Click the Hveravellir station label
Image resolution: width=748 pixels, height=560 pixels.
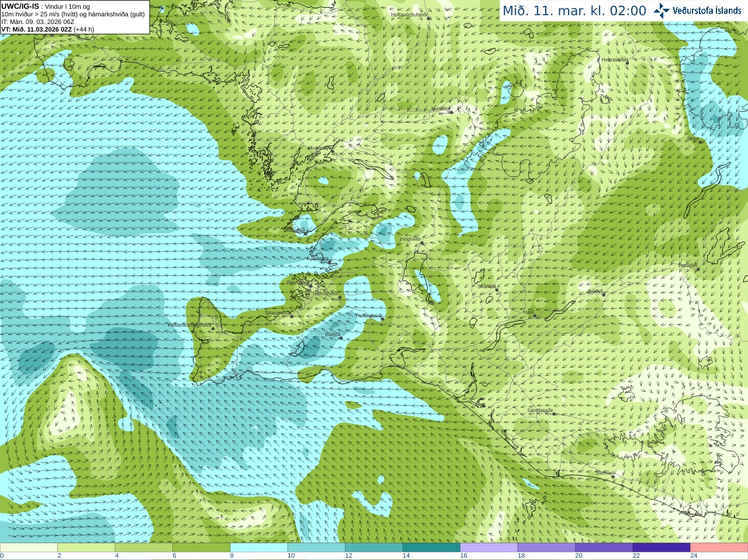614,60
